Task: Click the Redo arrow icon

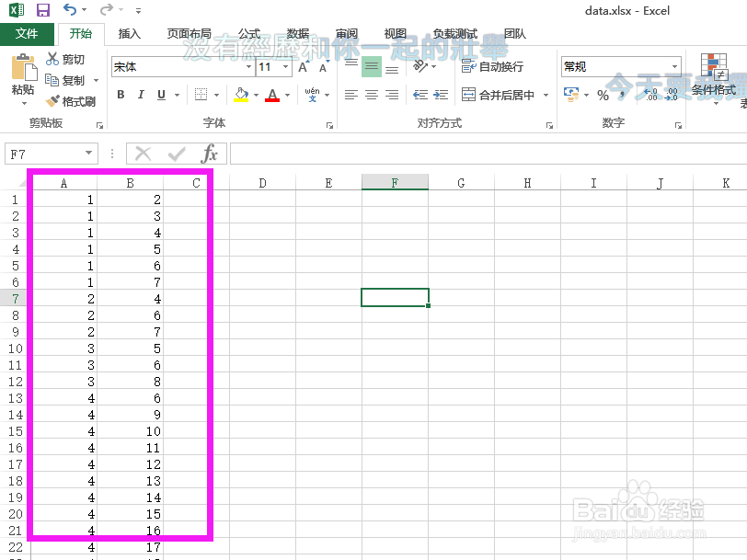Action: 107,9
